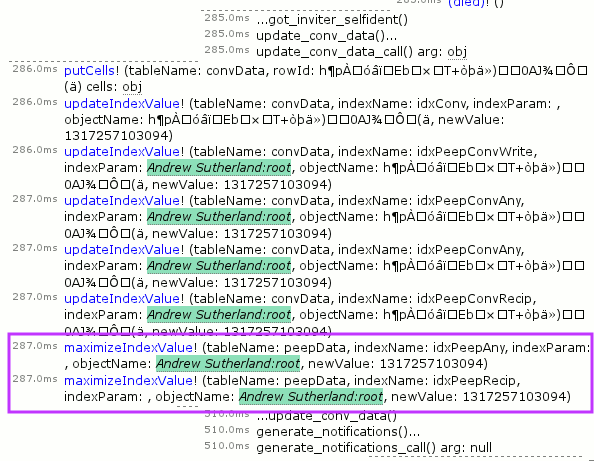Click the (died) link at the top

(x=466, y=3)
